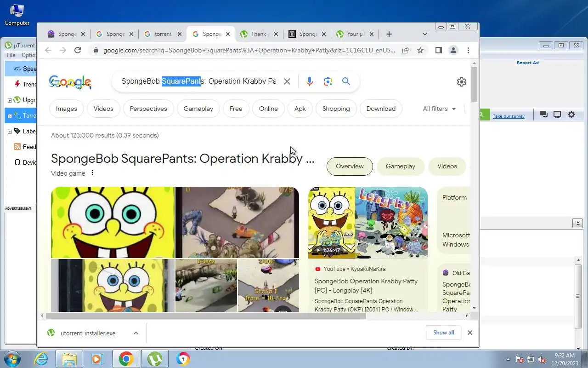Screen dimensions: 588x368
Task: Play the Longplay YouTube video thumbnail
Action: 368,223
